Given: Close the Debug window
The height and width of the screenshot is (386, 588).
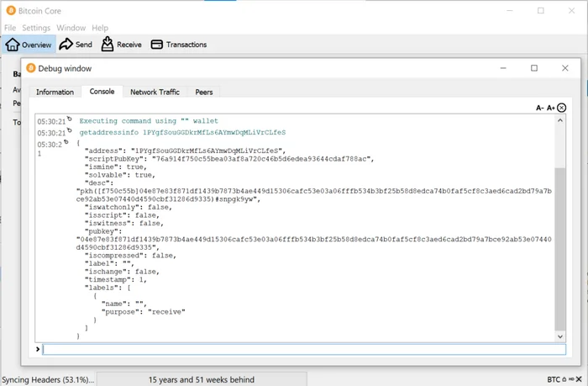Looking at the screenshot, I should [565, 68].
